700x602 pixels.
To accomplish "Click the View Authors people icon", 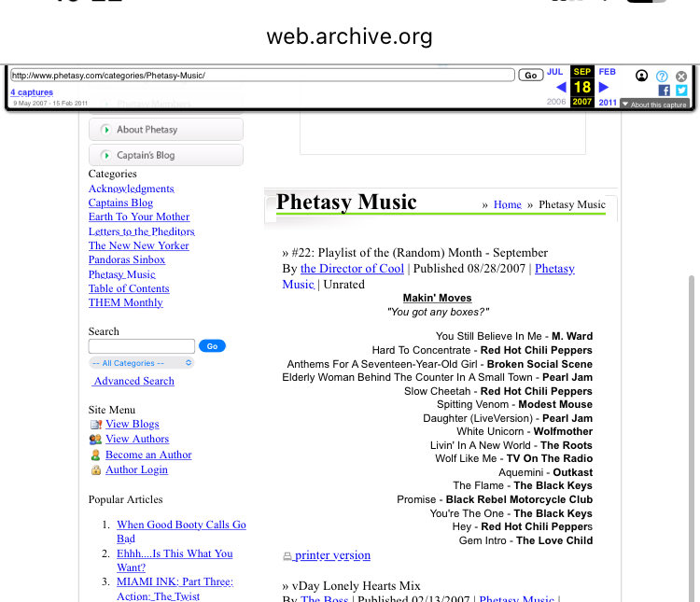I will [x=95, y=440].
